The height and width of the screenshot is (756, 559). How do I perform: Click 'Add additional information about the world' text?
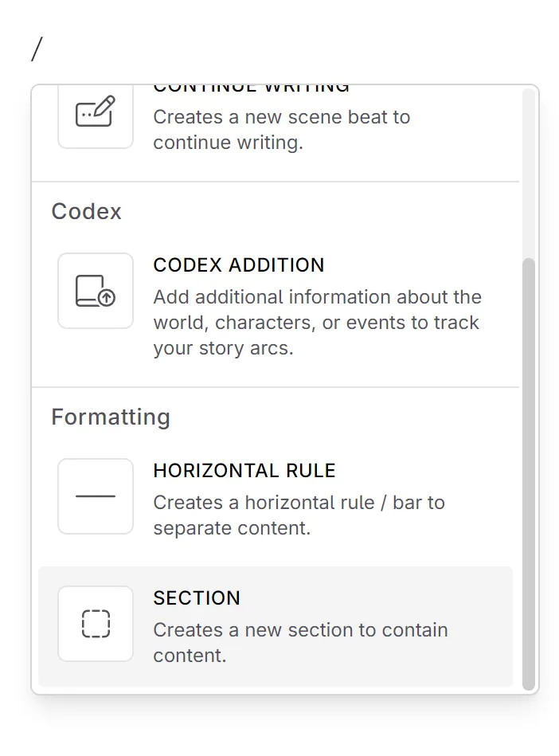click(x=317, y=297)
